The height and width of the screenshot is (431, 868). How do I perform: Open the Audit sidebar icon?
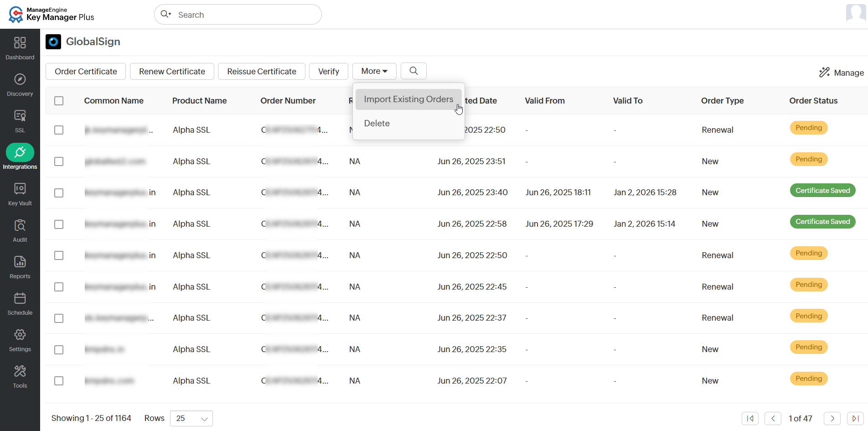click(20, 225)
